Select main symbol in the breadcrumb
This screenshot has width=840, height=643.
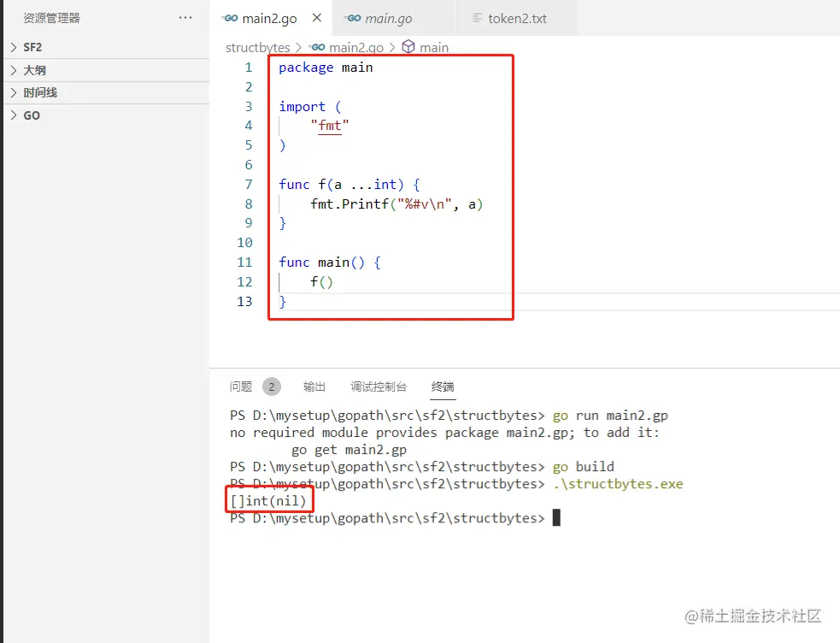(434, 48)
